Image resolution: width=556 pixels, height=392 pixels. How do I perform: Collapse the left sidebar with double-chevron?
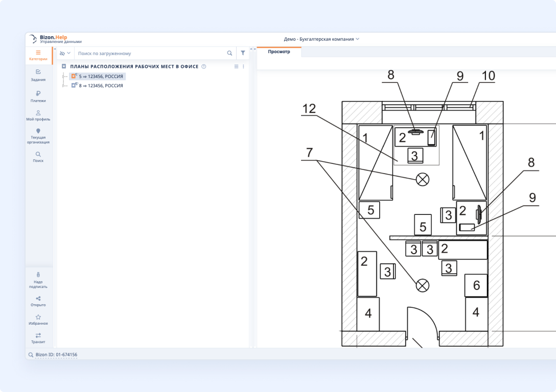coord(55,49)
